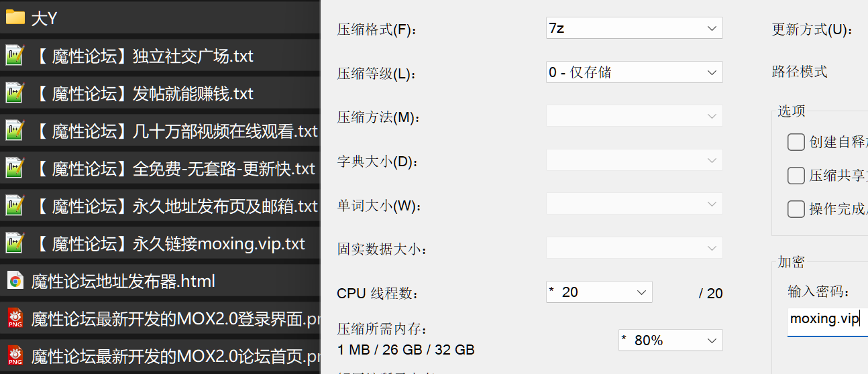Viewport: 868px width, 374px height.
Task: Click the 全免费-无套路-更新快.txt file icon
Action: [15, 168]
